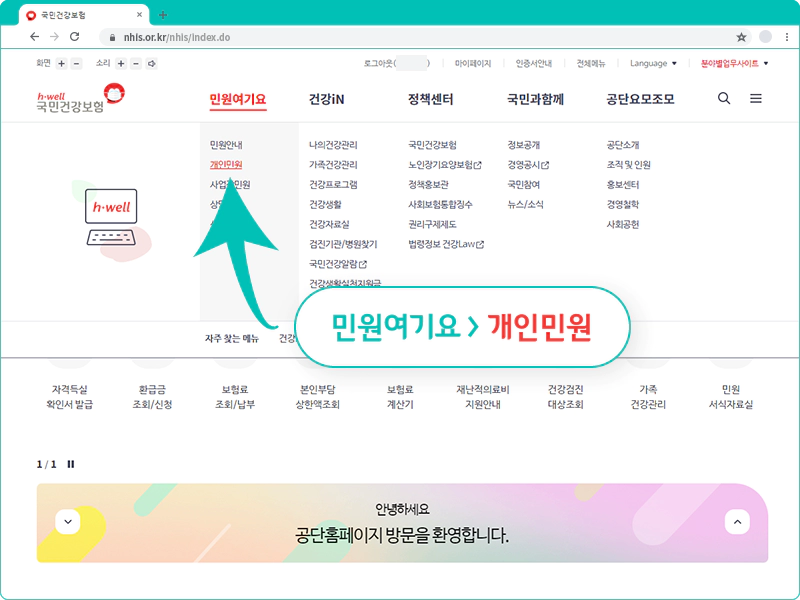Open 검진기관/병원찾기 submenu item

[343, 244]
